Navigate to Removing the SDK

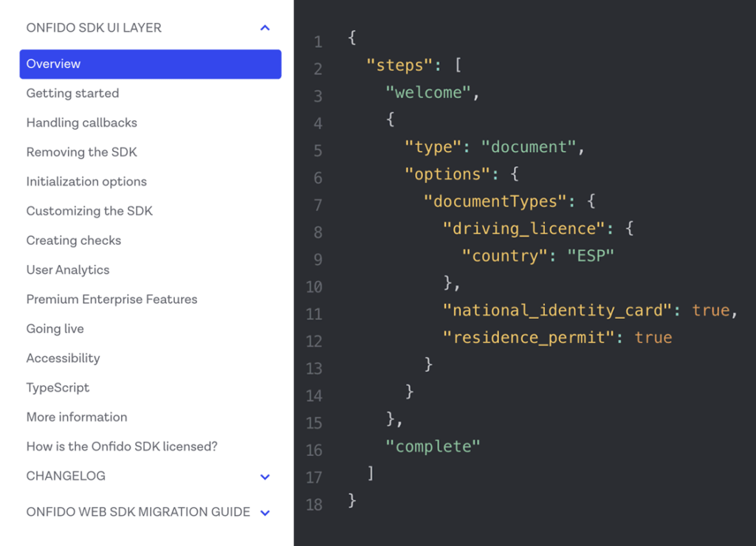tap(81, 152)
